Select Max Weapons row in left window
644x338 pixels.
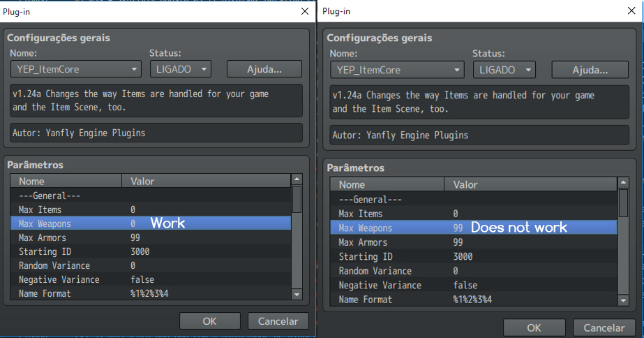pyautogui.click(x=151, y=223)
